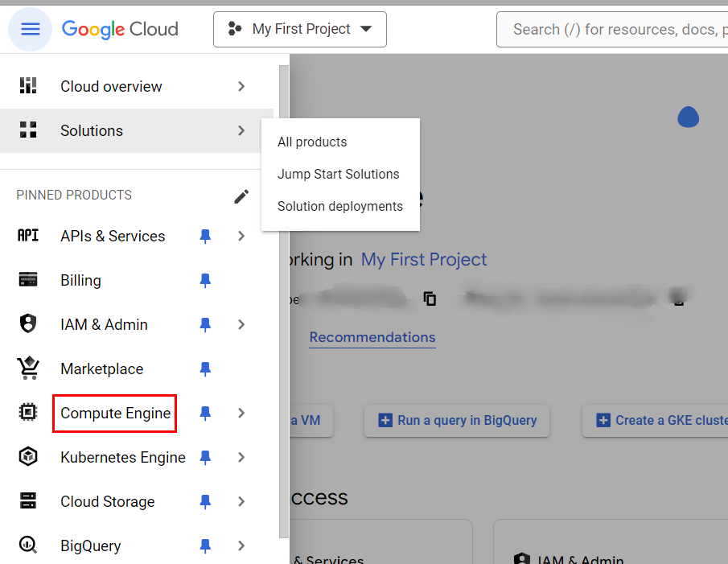Expand the Kubernetes Engine chevron
The height and width of the screenshot is (564, 728).
pyautogui.click(x=241, y=457)
